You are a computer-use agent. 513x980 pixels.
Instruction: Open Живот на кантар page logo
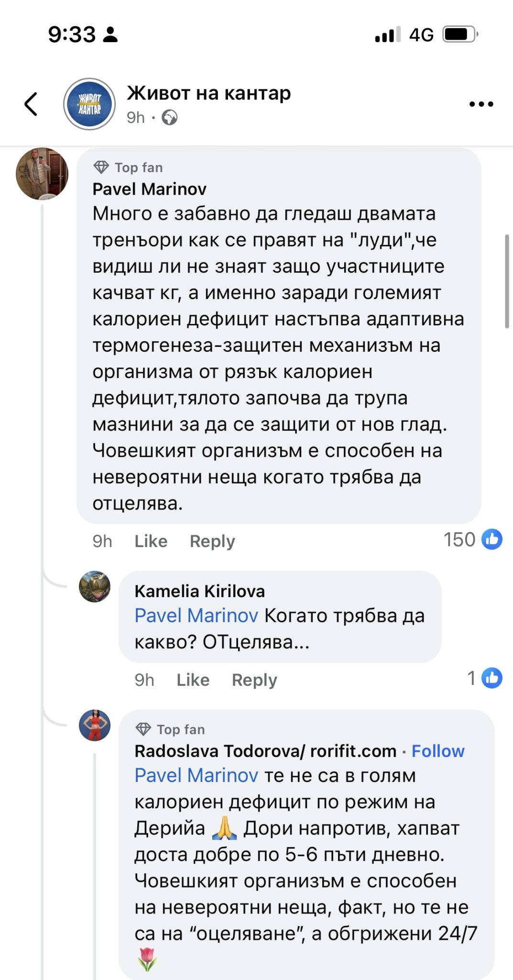pyautogui.click(x=89, y=104)
